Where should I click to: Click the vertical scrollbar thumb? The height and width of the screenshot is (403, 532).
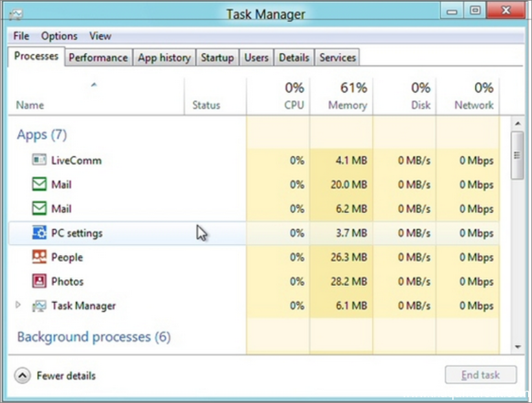pyautogui.click(x=517, y=155)
